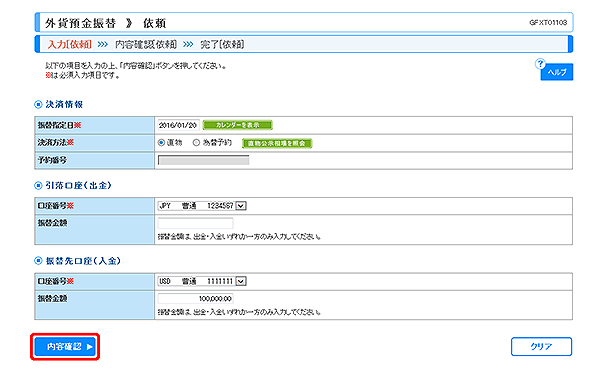Click the 決済方法 row label

[x=55, y=143]
